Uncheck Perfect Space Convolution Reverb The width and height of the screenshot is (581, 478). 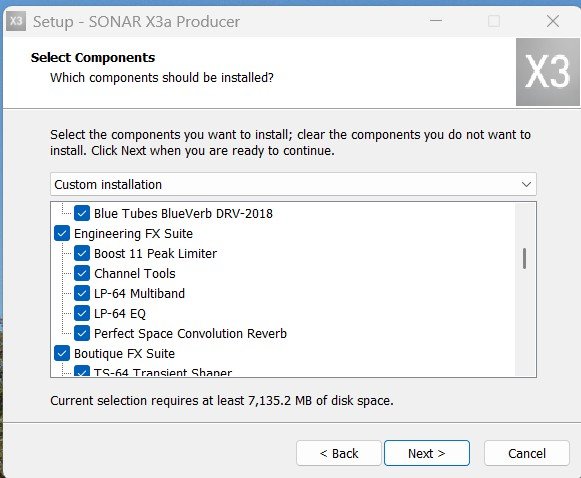pyautogui.click(x=82, y=333)
